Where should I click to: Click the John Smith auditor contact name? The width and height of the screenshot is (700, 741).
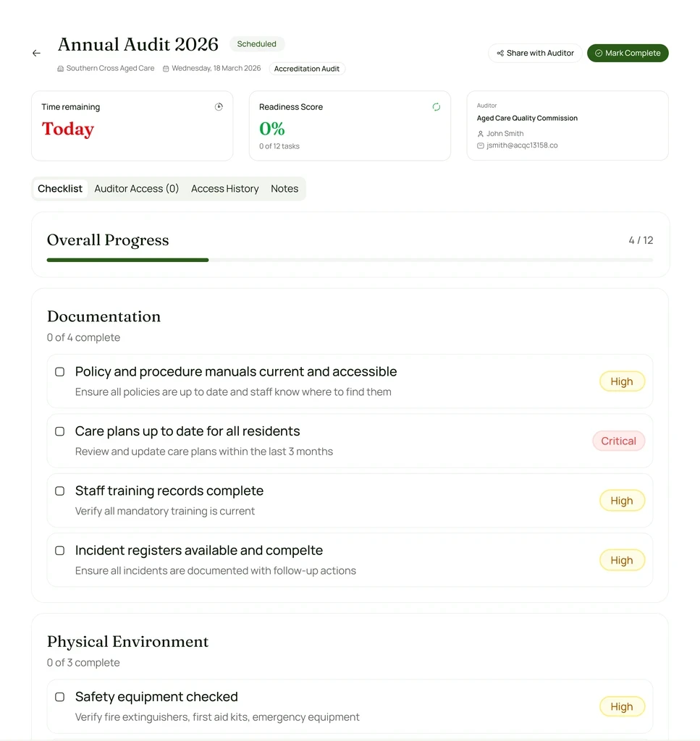coord(505,134)
